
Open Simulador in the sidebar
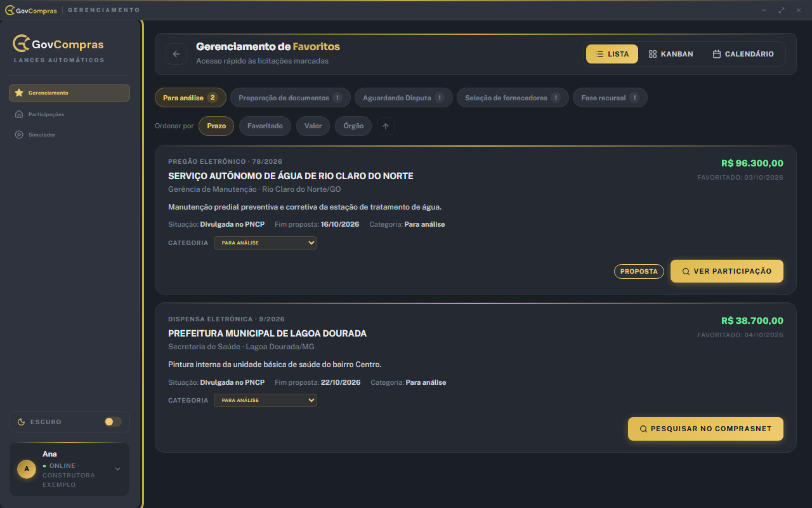[70, 135]
